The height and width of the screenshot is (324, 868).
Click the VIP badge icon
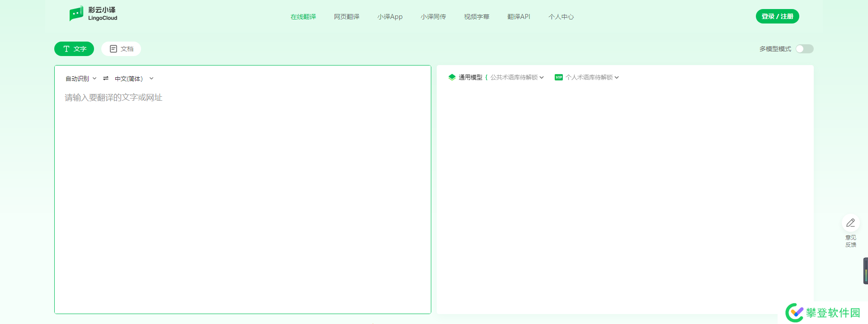click(x=559, y=77)
